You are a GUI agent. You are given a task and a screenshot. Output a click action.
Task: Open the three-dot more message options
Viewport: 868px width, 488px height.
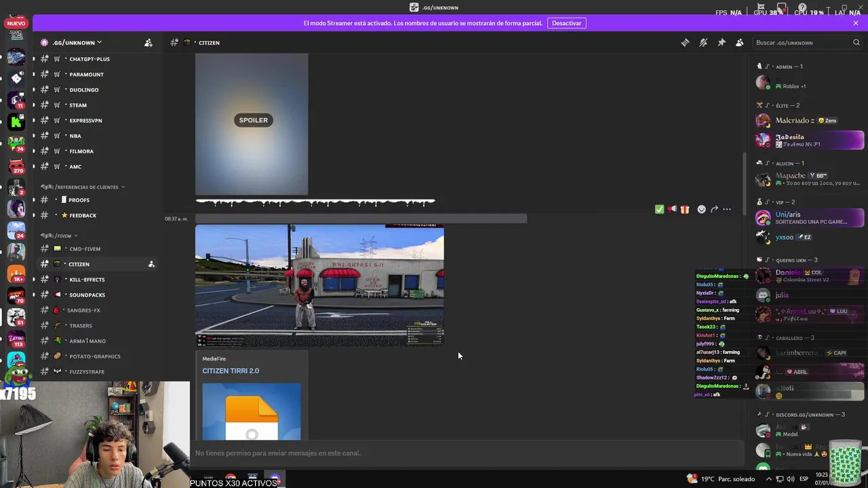727,209
